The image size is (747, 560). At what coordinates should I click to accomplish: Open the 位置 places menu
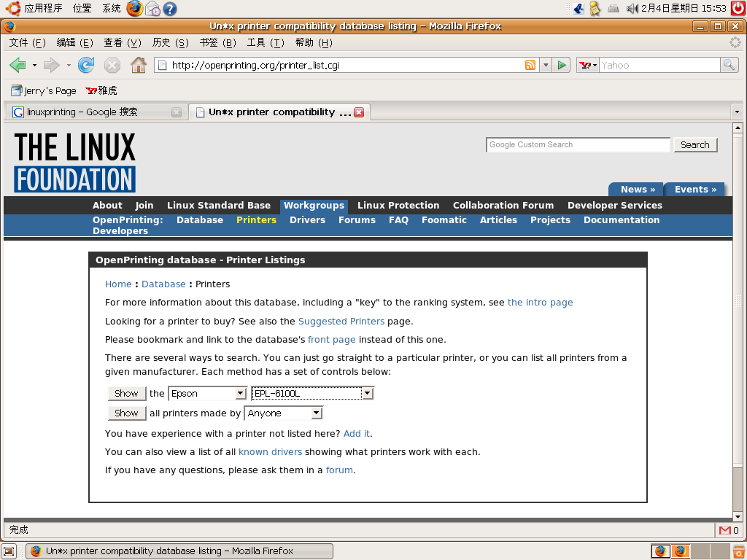coord(82,8)
